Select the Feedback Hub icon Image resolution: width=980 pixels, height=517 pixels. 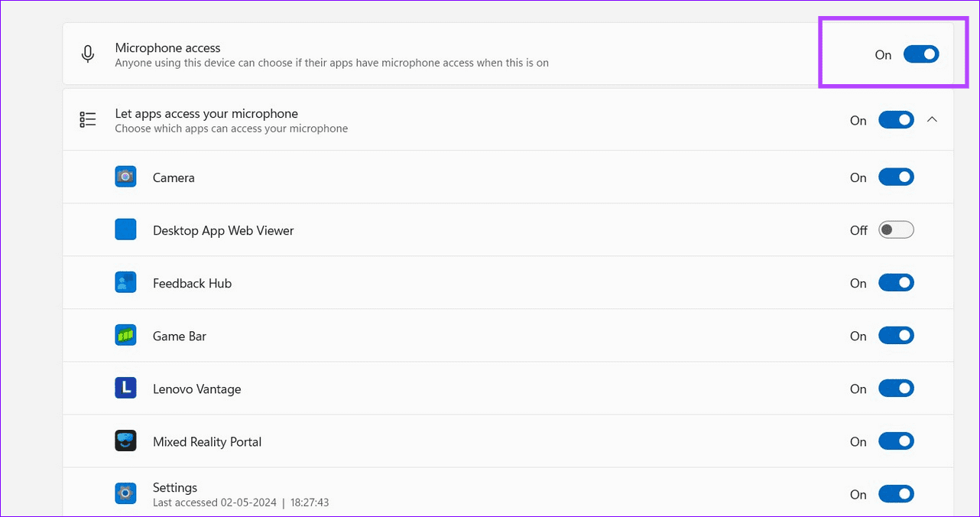pos(125,282)
